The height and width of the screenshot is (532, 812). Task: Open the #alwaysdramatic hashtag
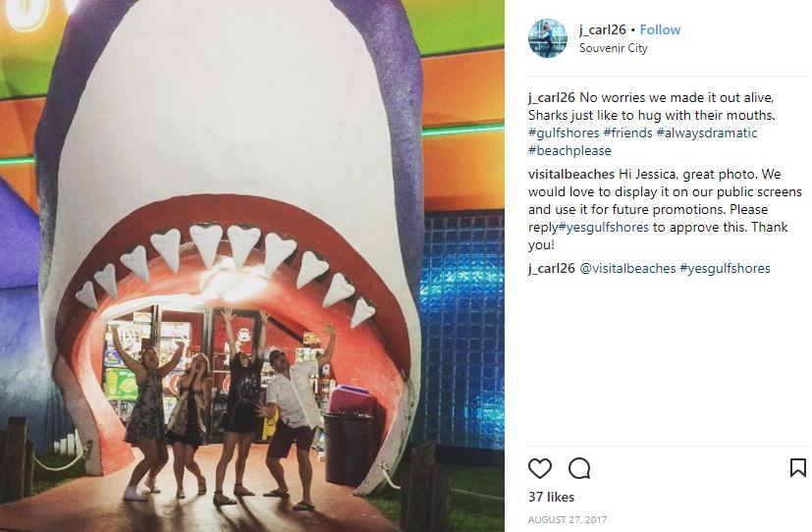click(707, 133)
